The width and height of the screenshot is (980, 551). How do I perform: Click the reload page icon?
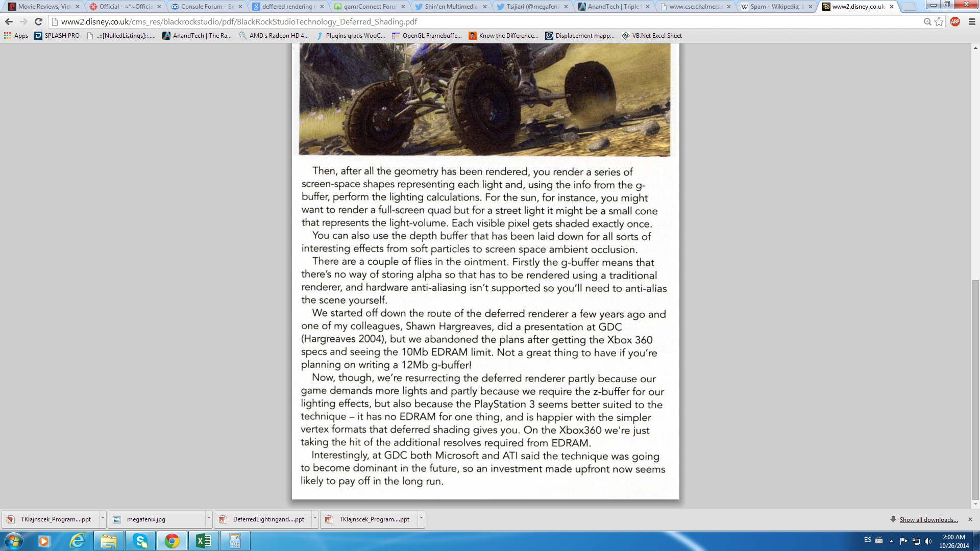38,21
